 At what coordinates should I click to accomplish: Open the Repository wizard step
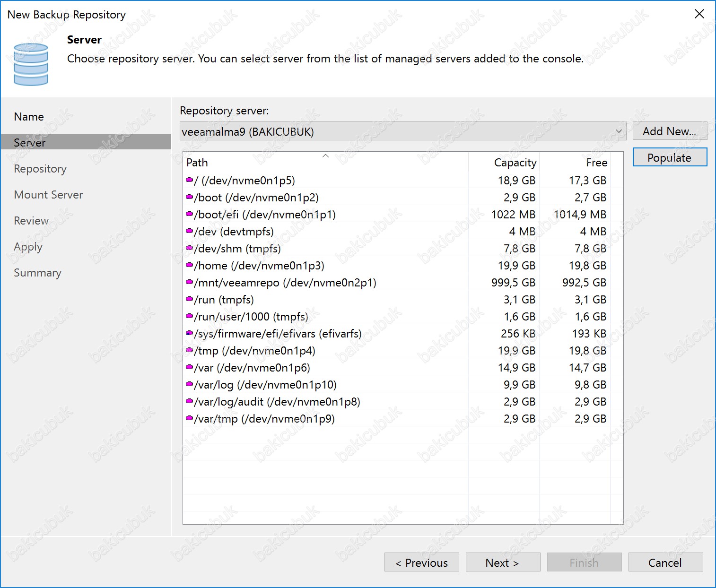coord(40,169)
